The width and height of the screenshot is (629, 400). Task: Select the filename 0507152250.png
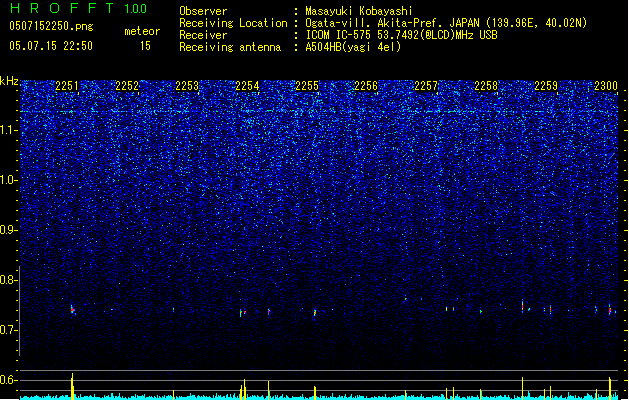[x=51, y=26]
